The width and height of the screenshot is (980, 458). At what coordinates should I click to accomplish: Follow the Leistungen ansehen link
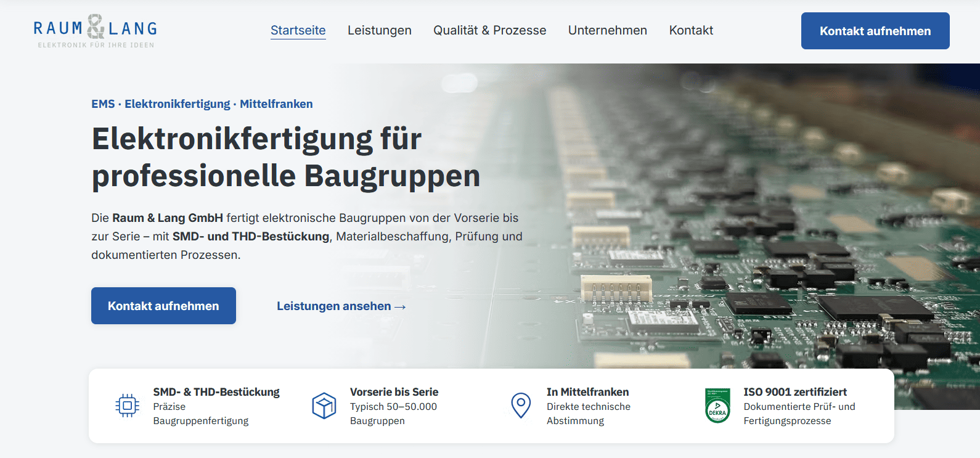coord(341,306)
